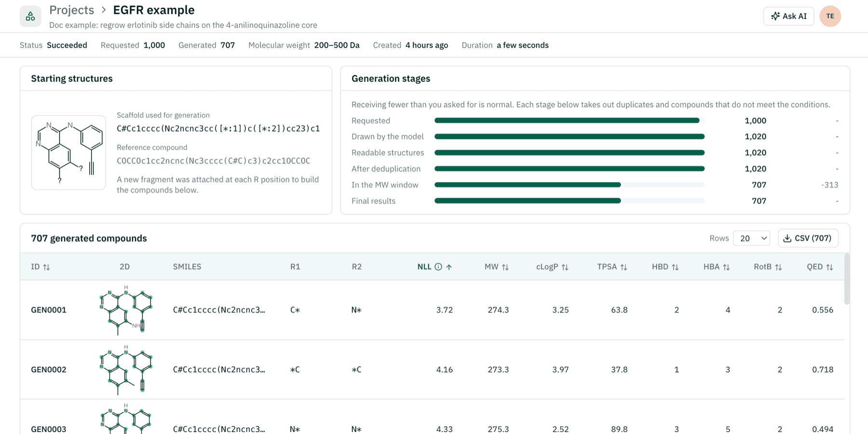Open GEN0001 2D structure image
Image resolution: width=868 pixels, height=434 pixels.
pyautogui.click(x=125, y=310)
